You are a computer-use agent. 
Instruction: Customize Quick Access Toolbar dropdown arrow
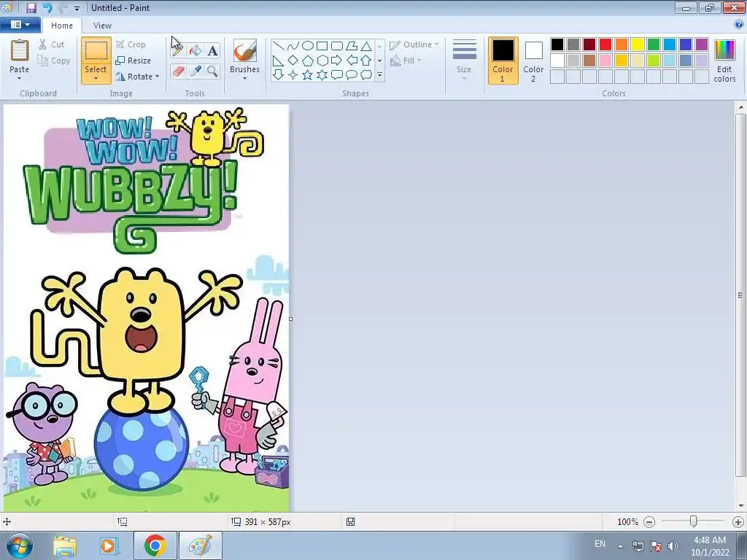point(77,9)
